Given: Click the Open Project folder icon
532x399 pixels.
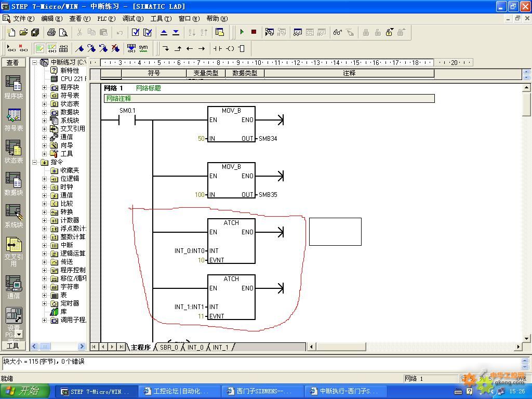Looking at the screenshot, I should (x=23, y=32).
